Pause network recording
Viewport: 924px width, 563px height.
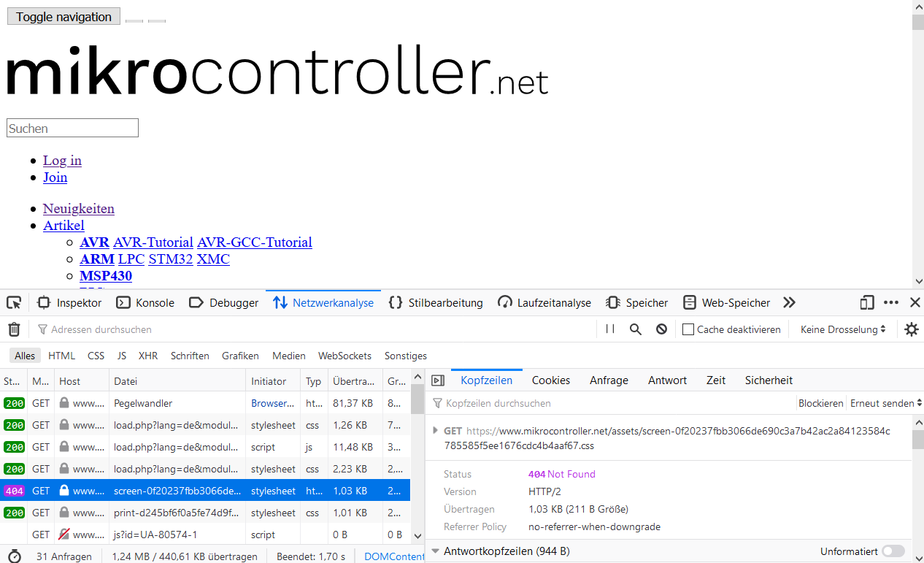(x=610, y=329)
